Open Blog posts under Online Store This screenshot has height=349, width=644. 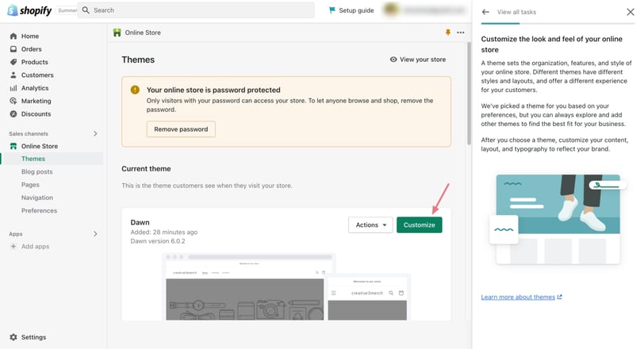[37, 171]
